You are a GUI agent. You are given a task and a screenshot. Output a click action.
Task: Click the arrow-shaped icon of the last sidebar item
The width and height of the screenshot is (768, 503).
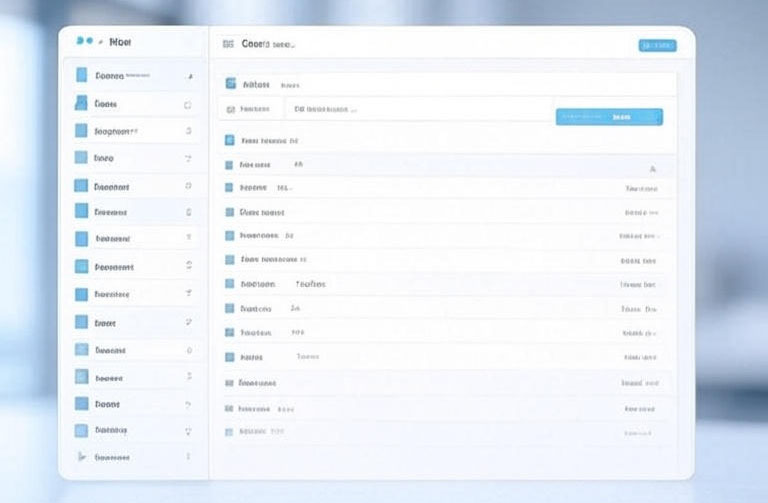click(x=81, y=457)
